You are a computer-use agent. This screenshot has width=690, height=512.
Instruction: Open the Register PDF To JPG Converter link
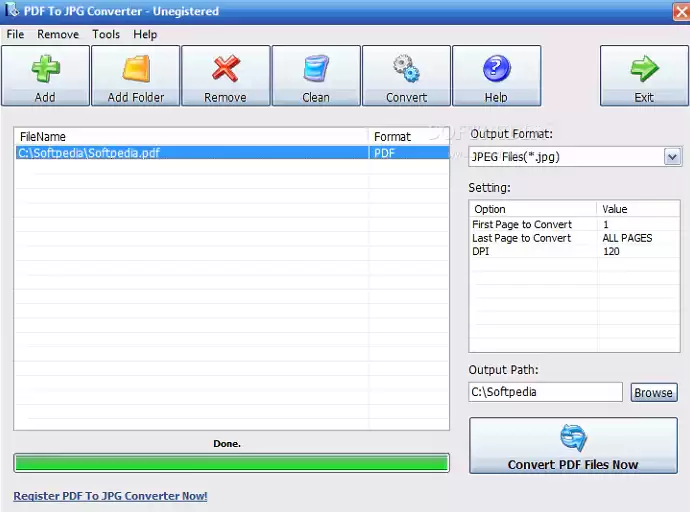pyautogui.click(x=110, y=496)
